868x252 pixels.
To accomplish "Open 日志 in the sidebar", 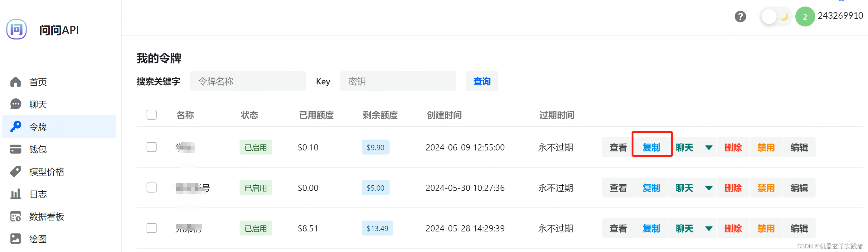I will [59, 194].
